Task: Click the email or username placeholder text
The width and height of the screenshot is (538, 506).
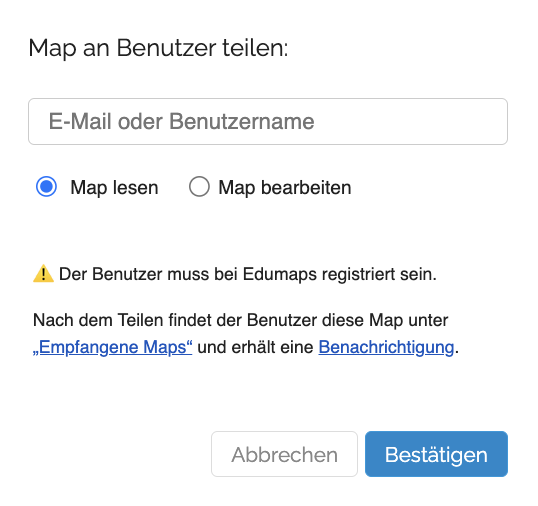Action: [182, 121]
